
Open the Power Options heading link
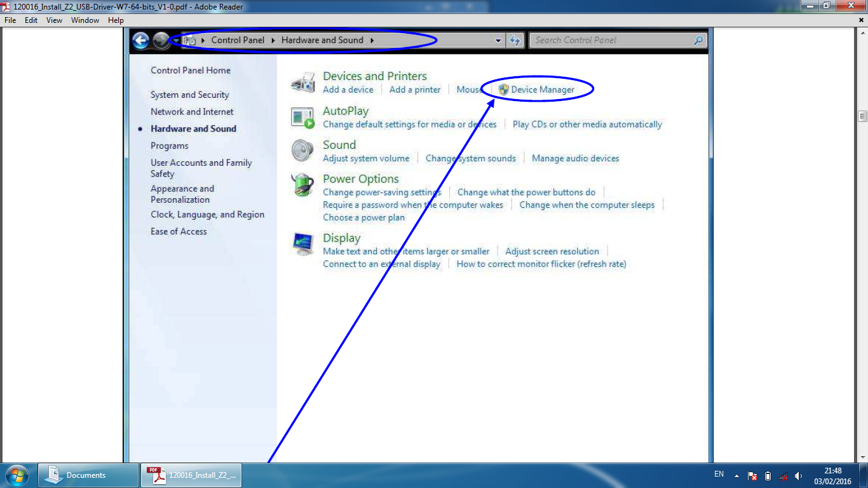pos(361,179)
